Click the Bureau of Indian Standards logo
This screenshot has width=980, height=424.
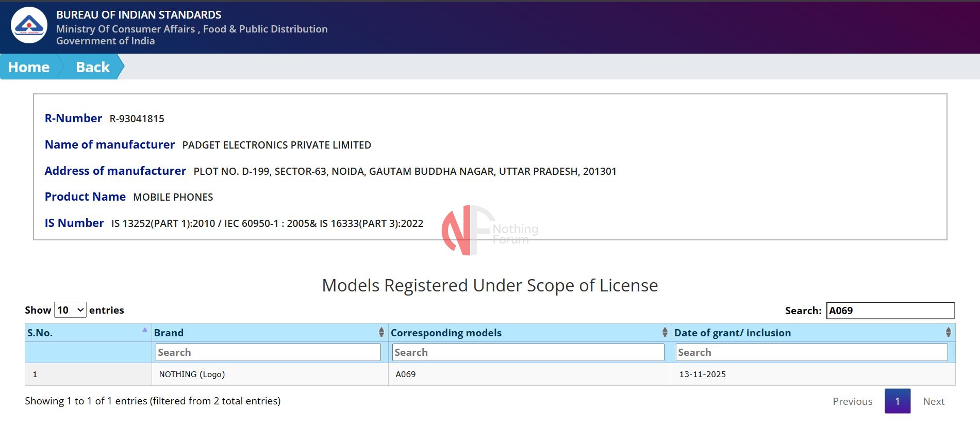coord(29,25)
